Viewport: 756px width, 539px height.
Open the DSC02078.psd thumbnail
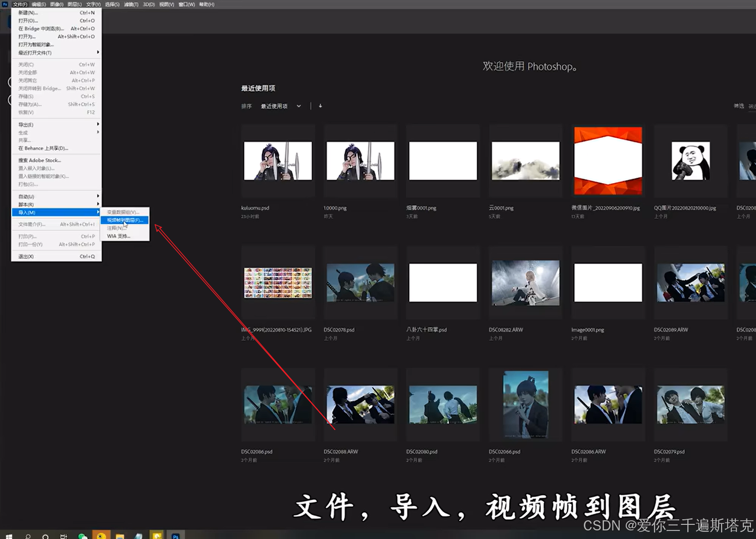pos(360,283)
